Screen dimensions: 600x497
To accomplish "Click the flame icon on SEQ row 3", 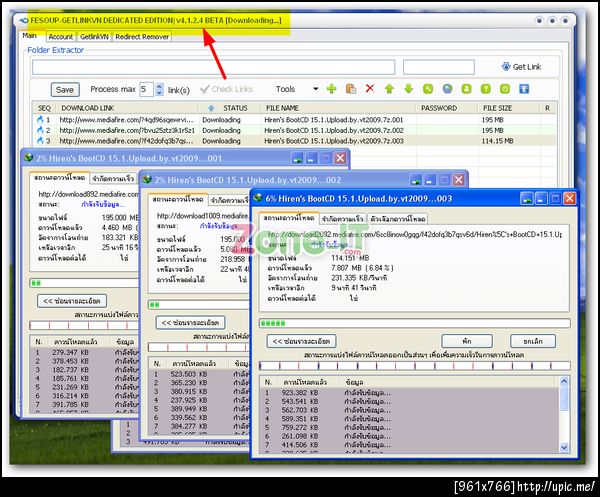I will point(41,140).
